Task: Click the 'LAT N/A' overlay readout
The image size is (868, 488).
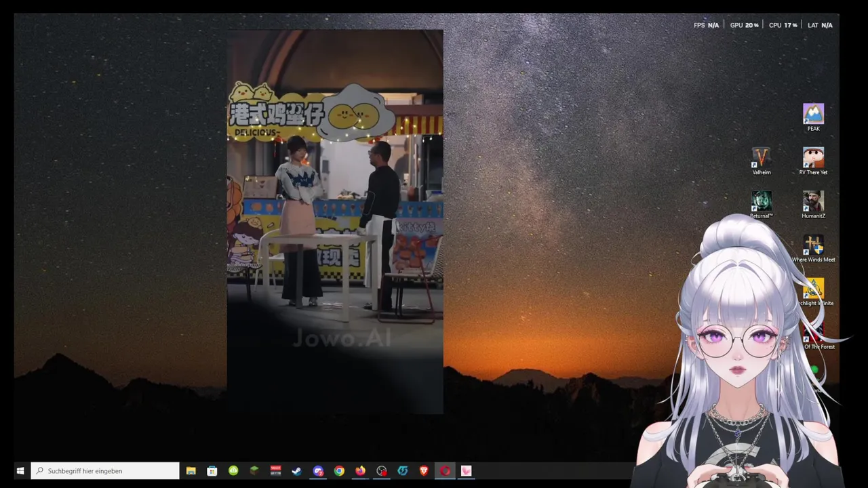Action: 820,25
